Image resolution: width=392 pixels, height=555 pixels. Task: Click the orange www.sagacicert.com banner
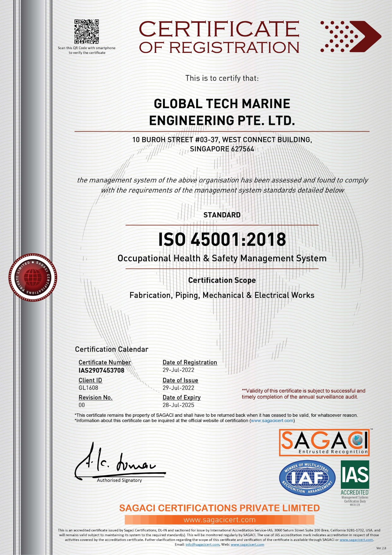click(x=220, y=520)
